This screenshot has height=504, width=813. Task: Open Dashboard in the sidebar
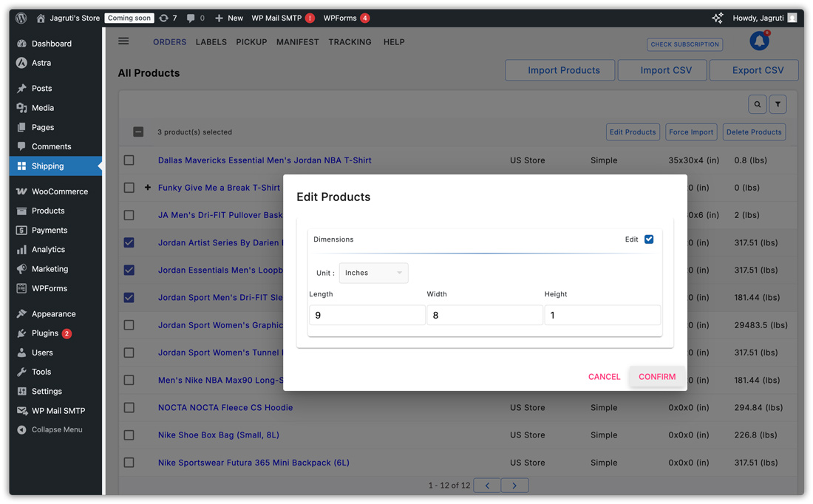[51, 44]
